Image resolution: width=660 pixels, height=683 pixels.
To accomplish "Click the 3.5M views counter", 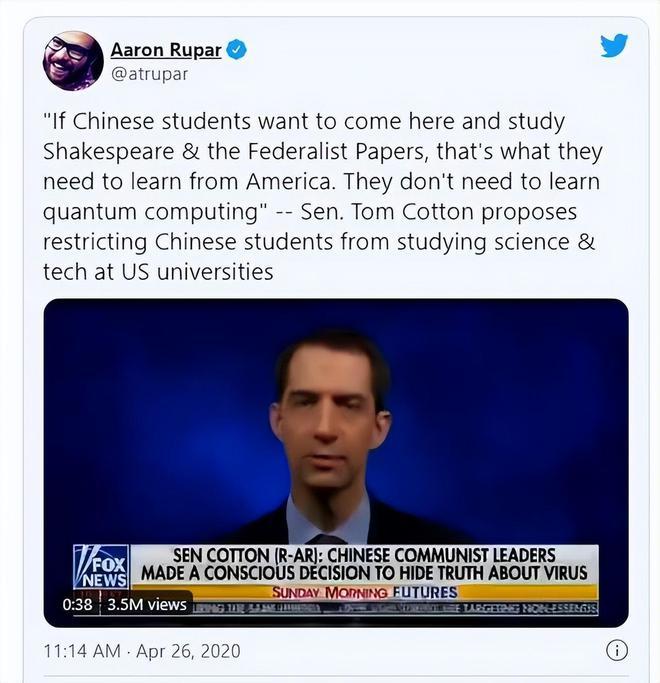I will pyautogui.click(x=147, y=605).
